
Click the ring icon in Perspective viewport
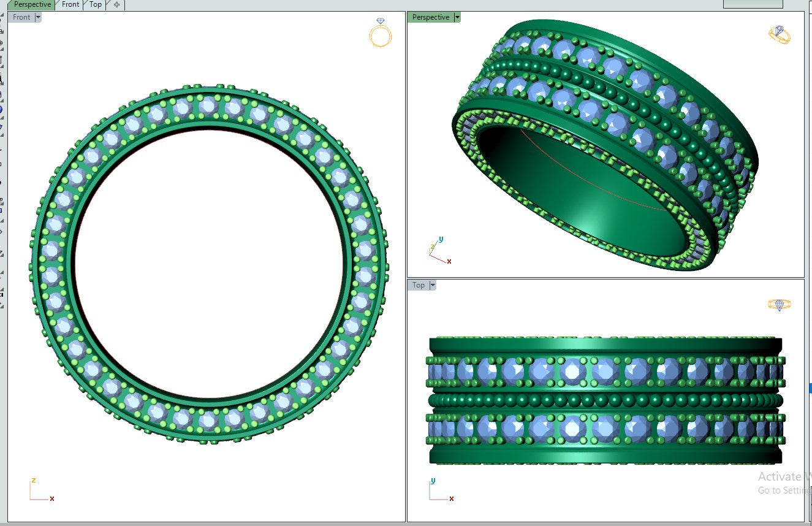coord(779,34)
